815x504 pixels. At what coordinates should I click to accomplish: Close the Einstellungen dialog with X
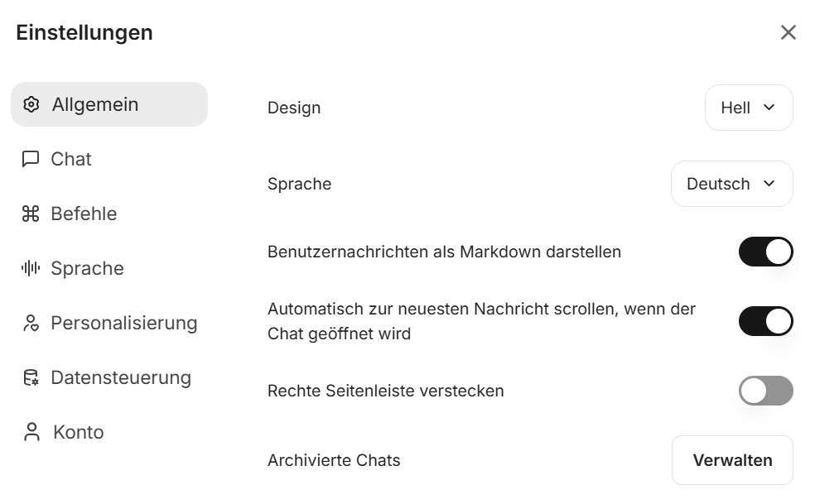point(788,32)
